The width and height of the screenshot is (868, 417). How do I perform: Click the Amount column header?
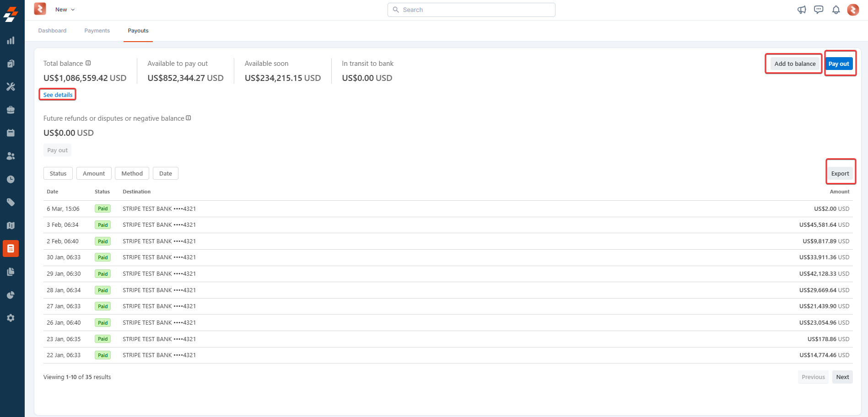[x=840, y=192]
